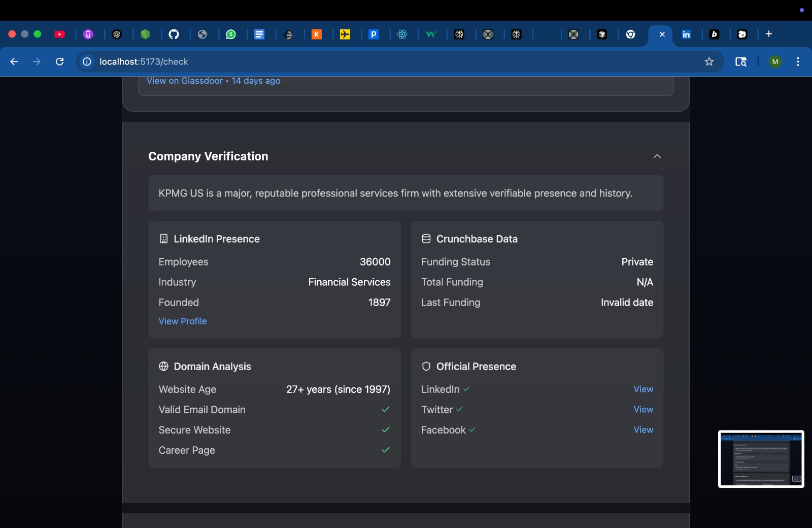
Task: Select the Employees value 36000
Action: click(375, 262)
